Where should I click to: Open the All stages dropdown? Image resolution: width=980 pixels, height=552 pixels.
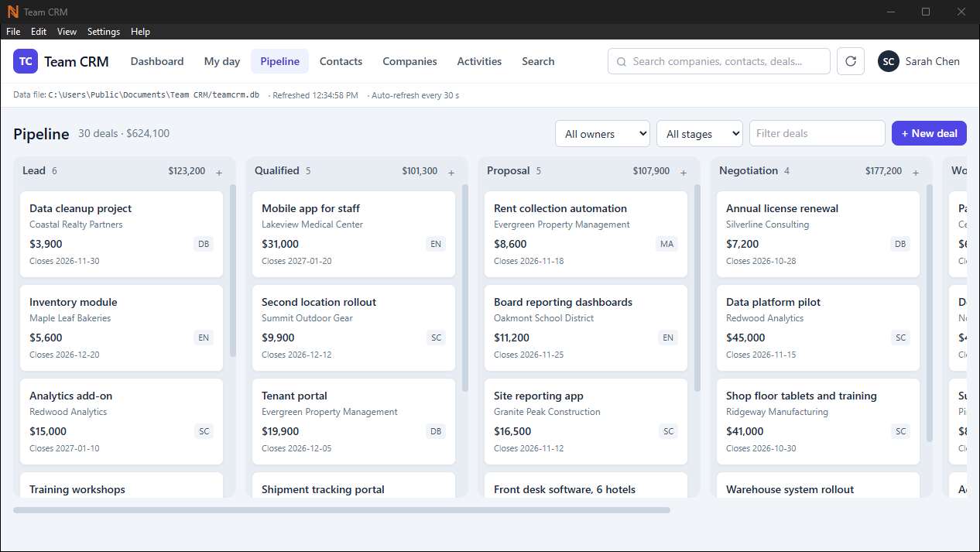[700, 133]
